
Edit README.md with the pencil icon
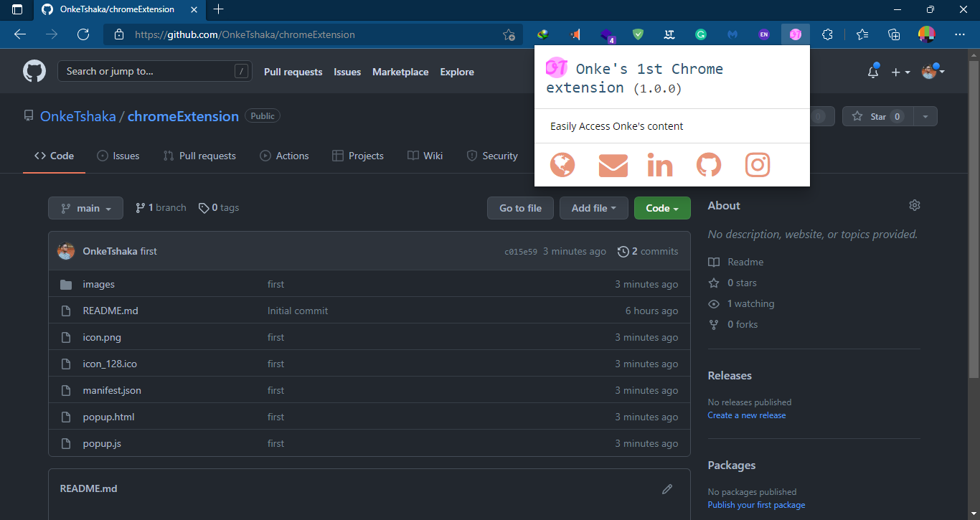667,489
